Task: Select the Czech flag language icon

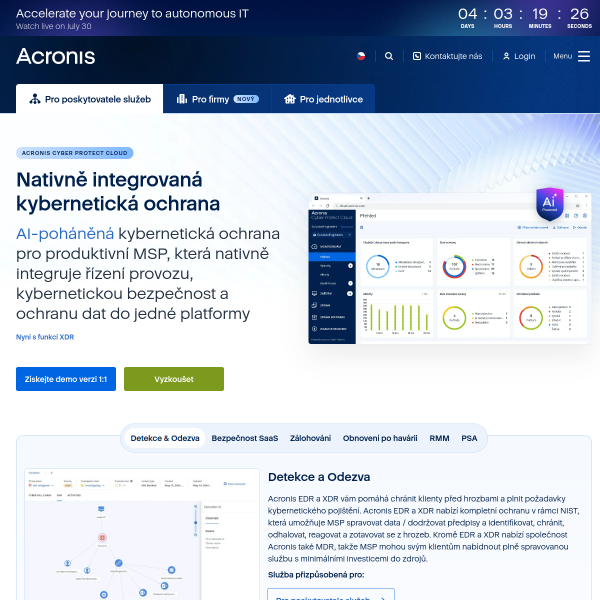Action: click(x=361, y=56)
